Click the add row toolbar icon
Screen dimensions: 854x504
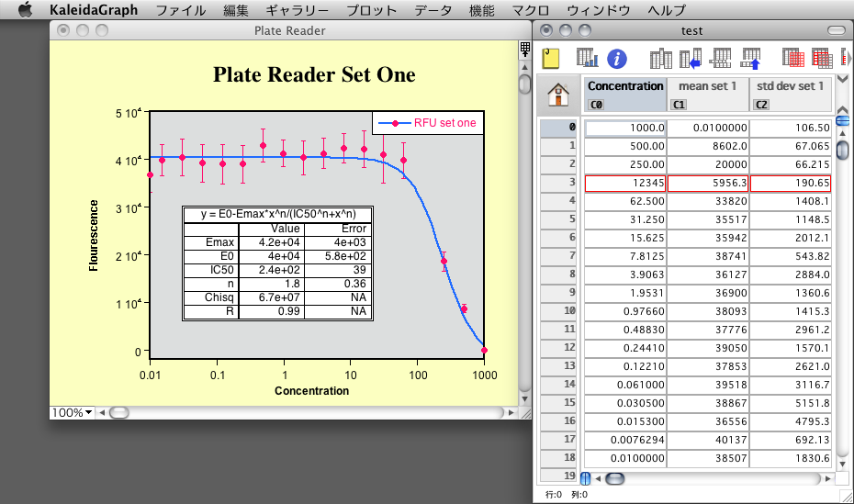point(721,58)
